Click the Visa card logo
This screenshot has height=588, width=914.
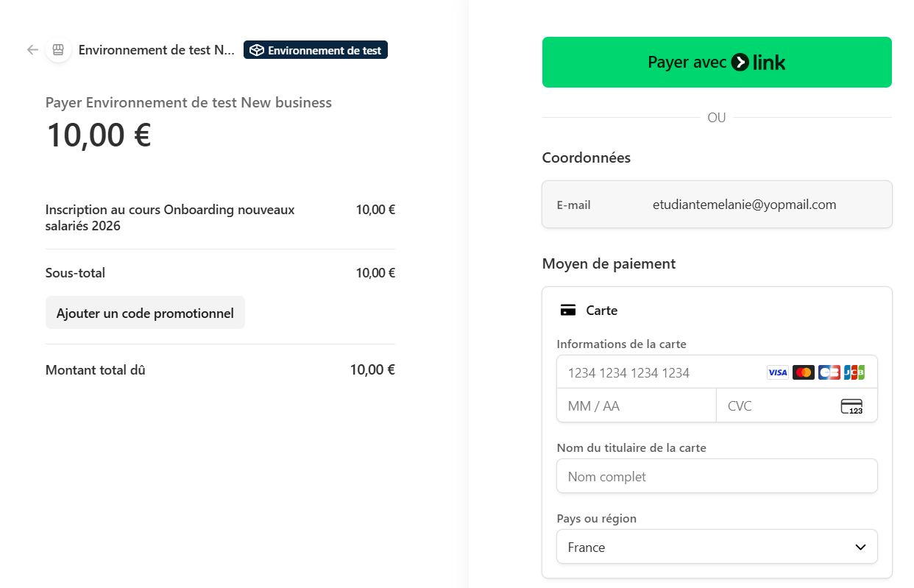777,372
